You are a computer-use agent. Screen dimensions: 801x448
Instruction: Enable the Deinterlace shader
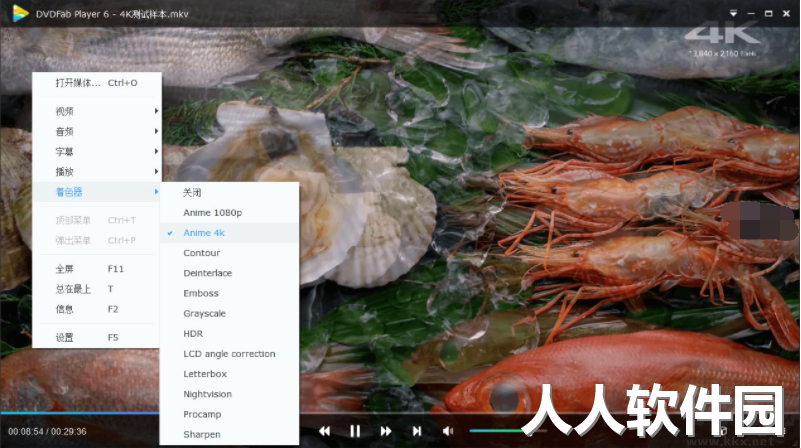(x=229, y=273)
